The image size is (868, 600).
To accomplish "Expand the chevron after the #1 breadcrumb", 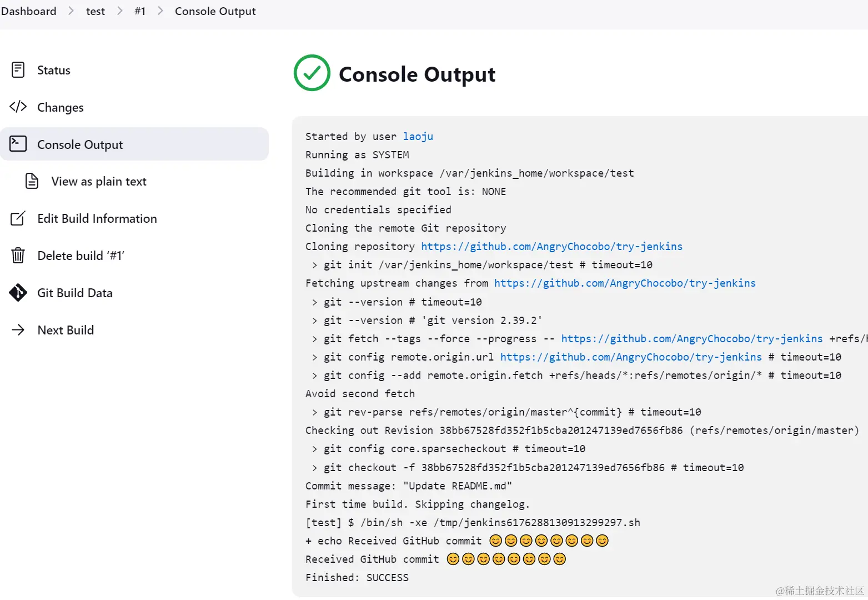I will tap(160, 11).
